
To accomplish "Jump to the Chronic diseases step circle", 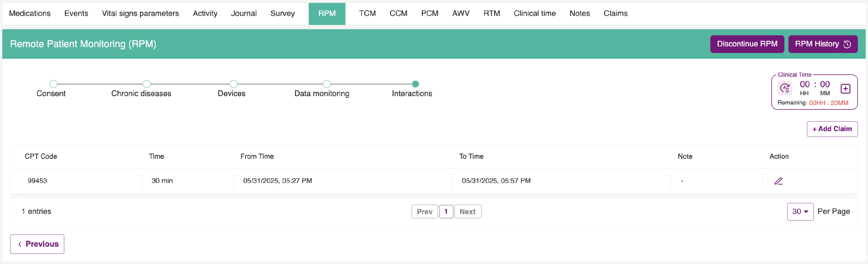I will pos(147,84).
